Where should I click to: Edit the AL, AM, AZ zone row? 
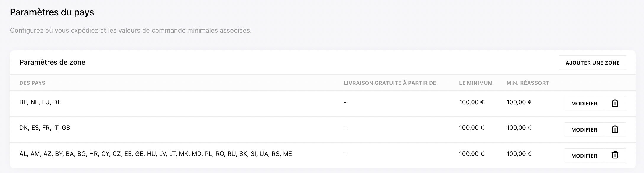(584, 155)
